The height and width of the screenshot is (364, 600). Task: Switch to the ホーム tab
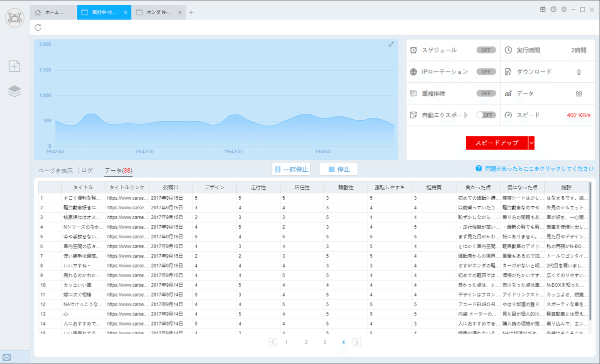pyautogui.click(x=54, y=12)
